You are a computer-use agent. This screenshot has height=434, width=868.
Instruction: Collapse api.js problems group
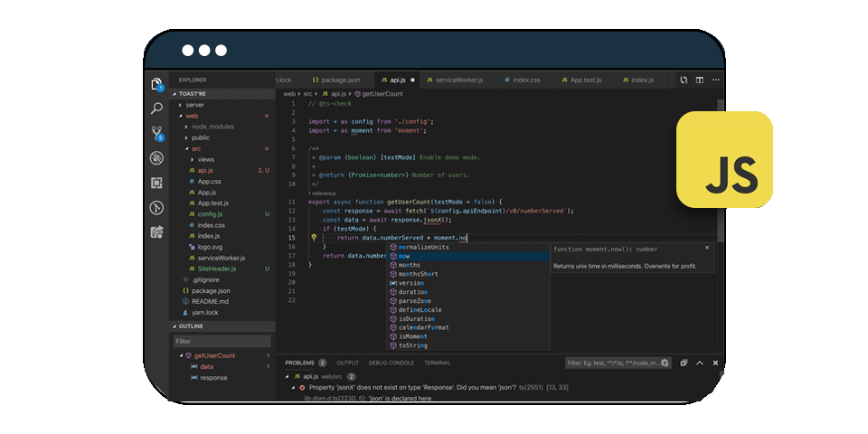tap(287, 376)
